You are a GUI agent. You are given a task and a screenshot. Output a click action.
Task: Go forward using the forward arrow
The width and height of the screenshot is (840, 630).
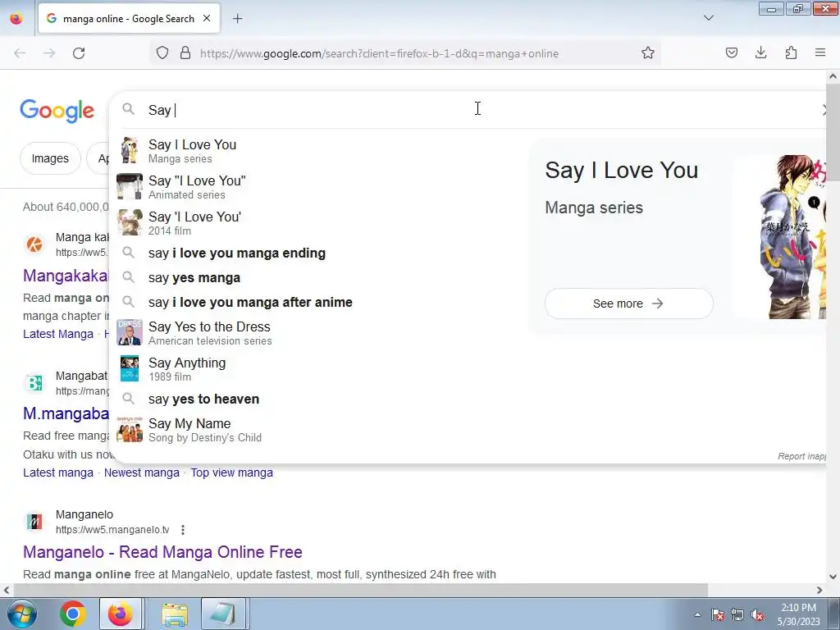coord(49,53)
